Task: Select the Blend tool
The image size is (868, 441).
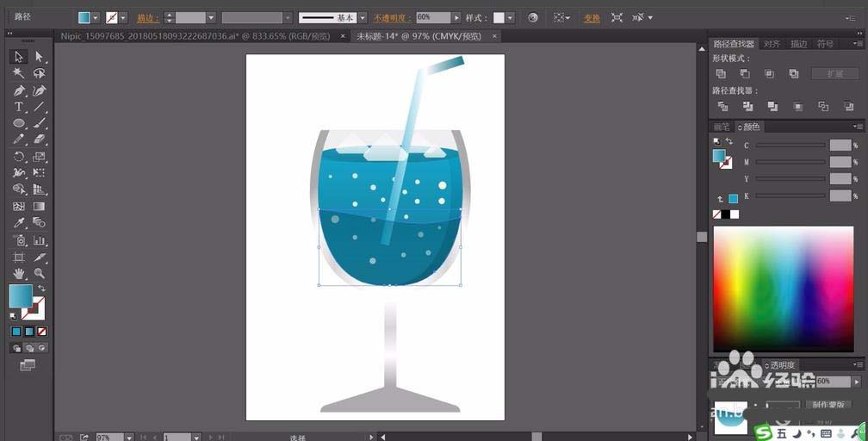Action: [39, 223]
